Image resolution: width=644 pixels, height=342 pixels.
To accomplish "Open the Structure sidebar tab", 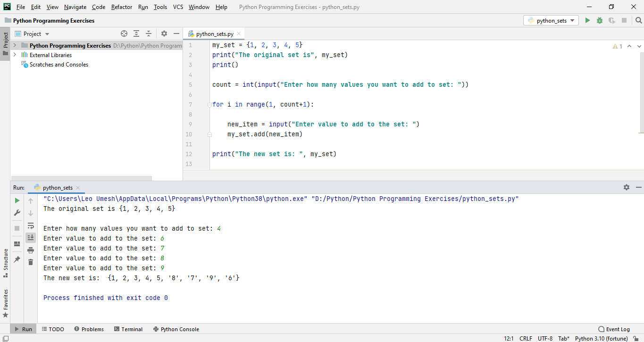I will 5,263.
